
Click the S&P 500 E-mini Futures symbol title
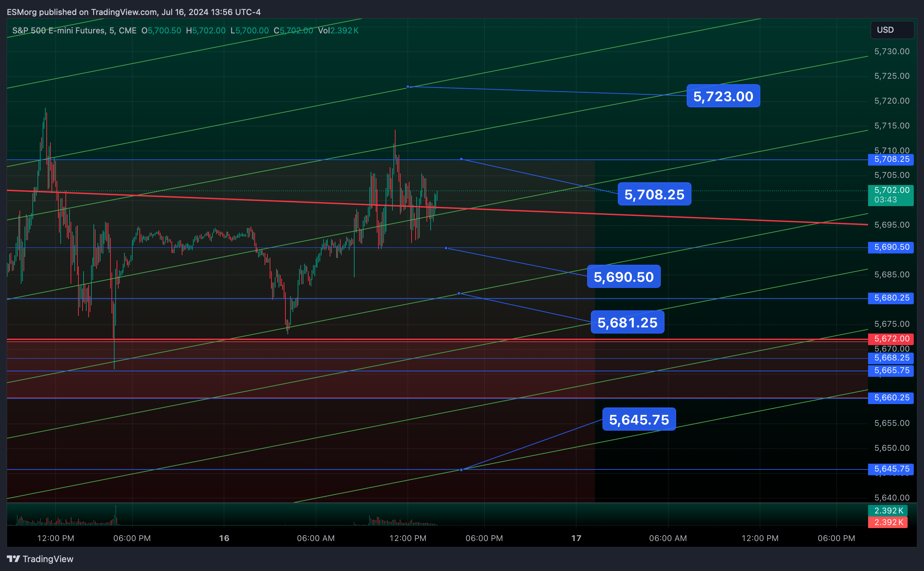74,31
